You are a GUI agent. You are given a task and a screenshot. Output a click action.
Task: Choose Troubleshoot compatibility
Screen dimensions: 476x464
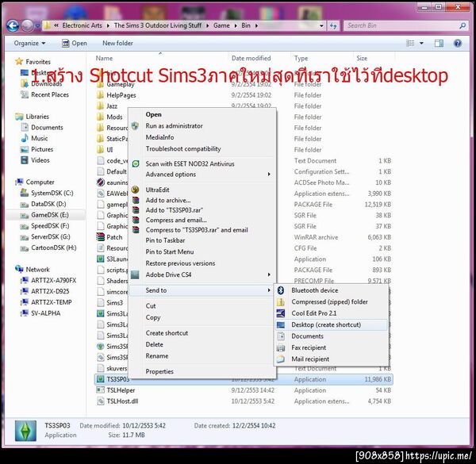(183, 148)
